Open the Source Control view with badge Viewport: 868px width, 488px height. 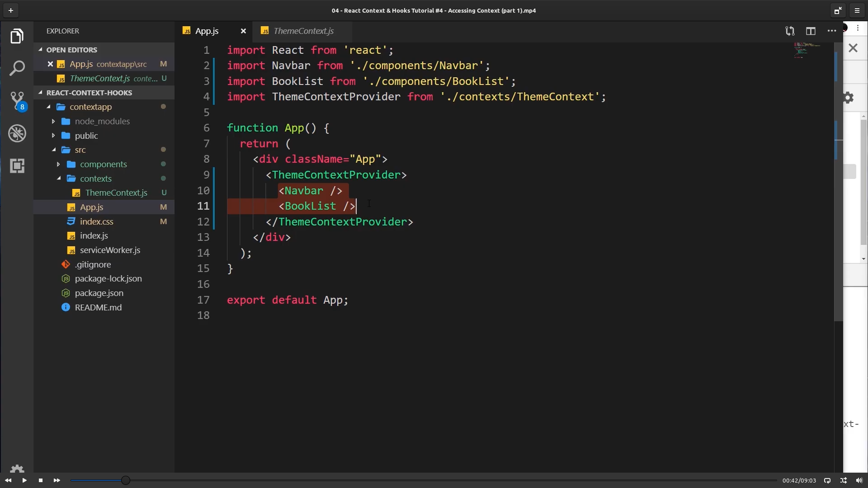pyautogui.click(x=17, y=100)
